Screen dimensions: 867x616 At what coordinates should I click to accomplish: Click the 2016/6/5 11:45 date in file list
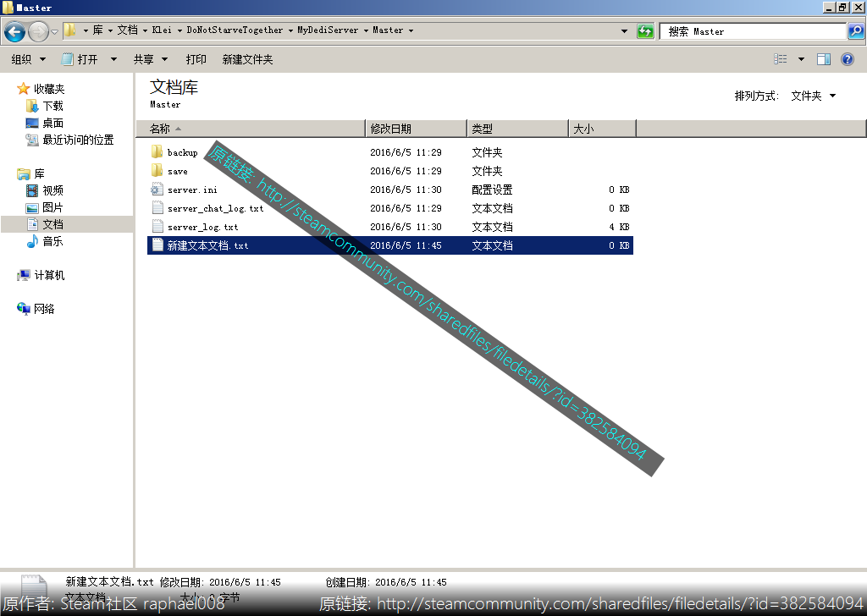click(x=406, y=245)
